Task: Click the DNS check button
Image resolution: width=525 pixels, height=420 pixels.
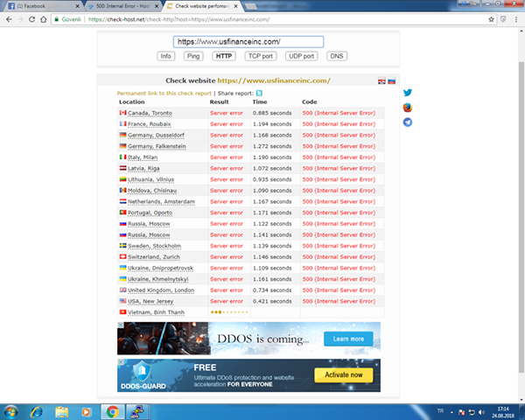Action: tap(337, 56)
